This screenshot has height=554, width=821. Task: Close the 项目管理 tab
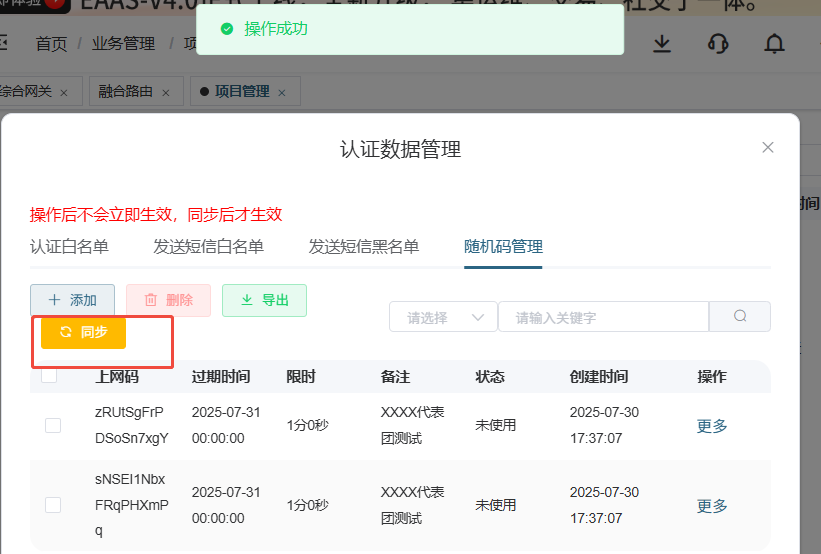click(282, 92)
